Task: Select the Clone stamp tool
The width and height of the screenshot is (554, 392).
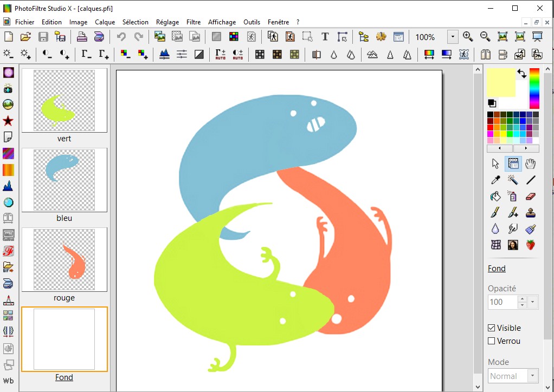Action: coord(530,212)
